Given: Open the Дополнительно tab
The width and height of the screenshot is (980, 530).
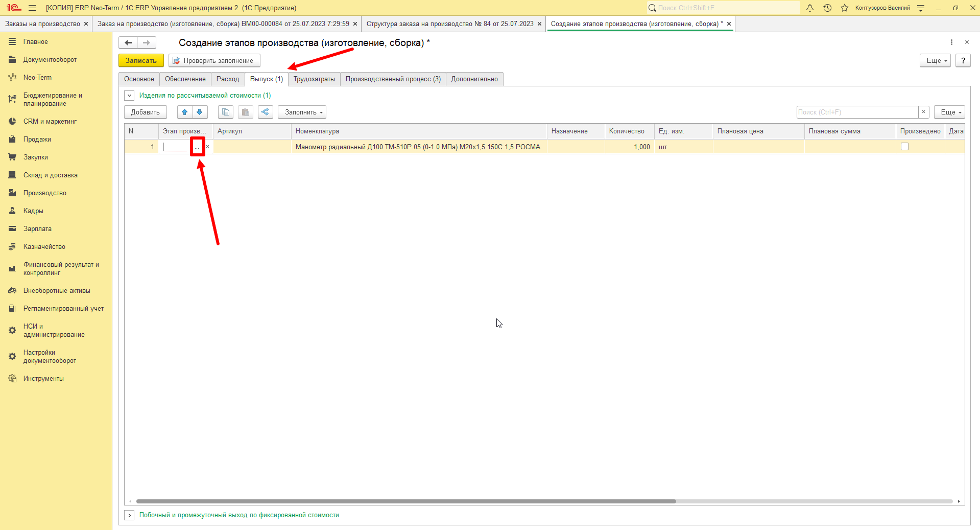Looking at the screenshot, I should click(474, 79).
